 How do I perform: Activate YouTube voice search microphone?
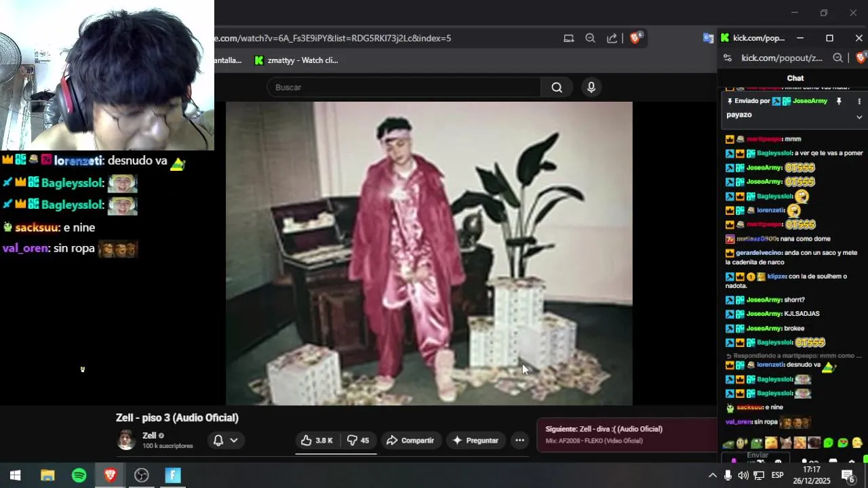(591, 87)
